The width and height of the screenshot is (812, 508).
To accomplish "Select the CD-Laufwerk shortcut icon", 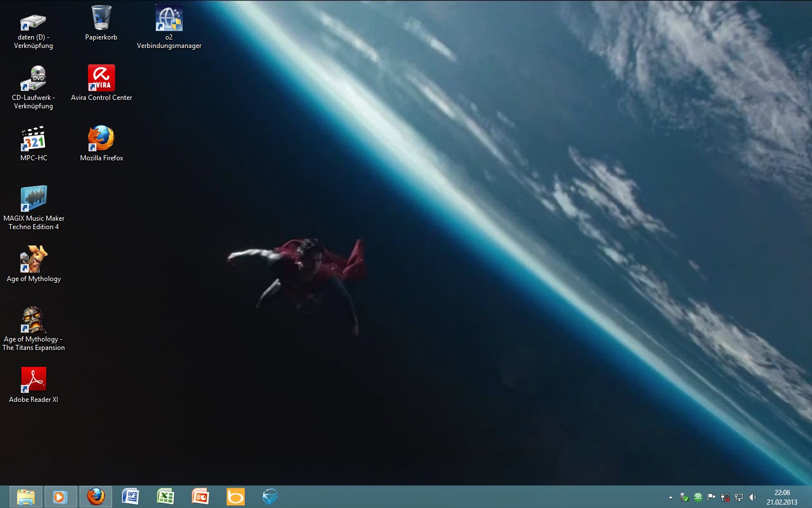I will (33, 78).
